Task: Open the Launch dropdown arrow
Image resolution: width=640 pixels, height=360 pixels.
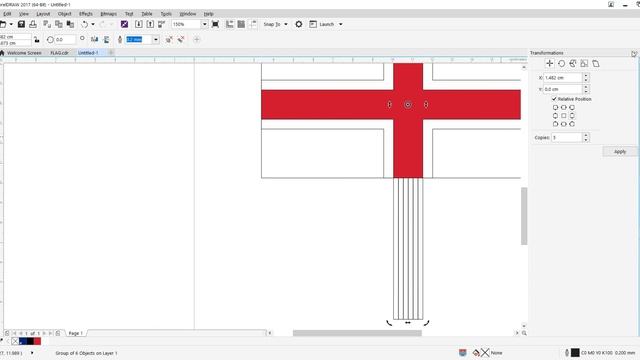Action: tap(341, 24)
